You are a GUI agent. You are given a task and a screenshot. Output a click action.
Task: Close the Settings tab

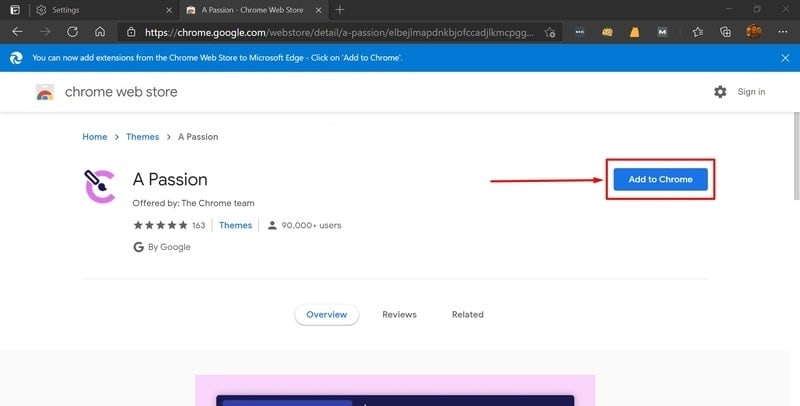[x=169, y=10]
